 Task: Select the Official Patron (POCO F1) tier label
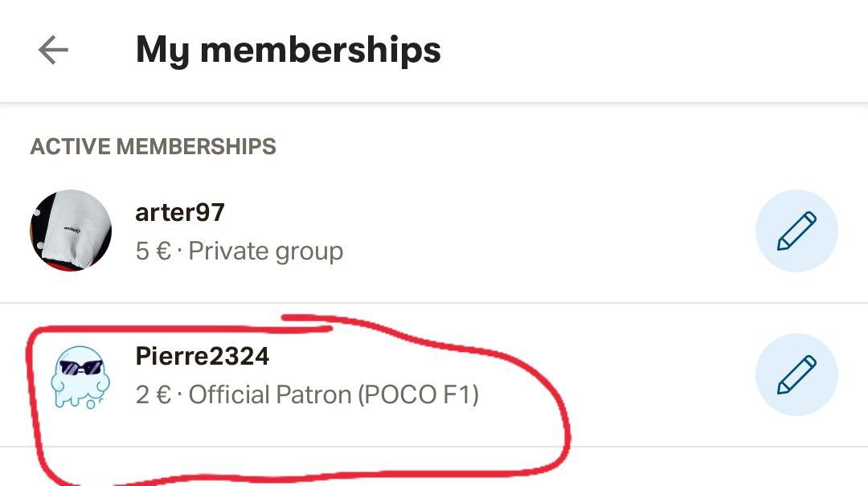click(x=334, y=394)
